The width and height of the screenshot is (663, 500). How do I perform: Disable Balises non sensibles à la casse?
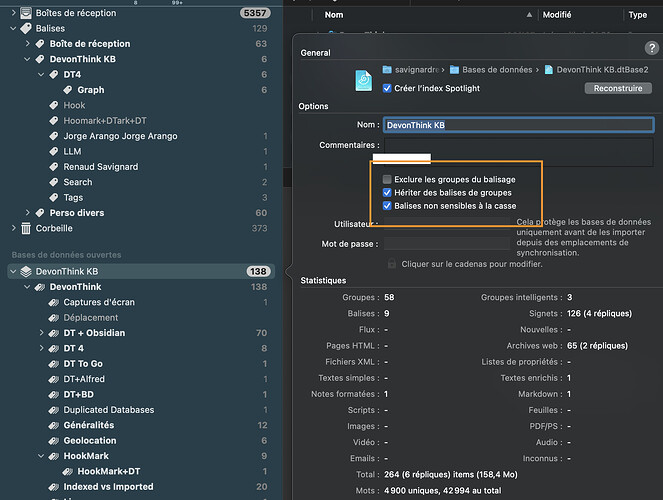click(386, 206)
